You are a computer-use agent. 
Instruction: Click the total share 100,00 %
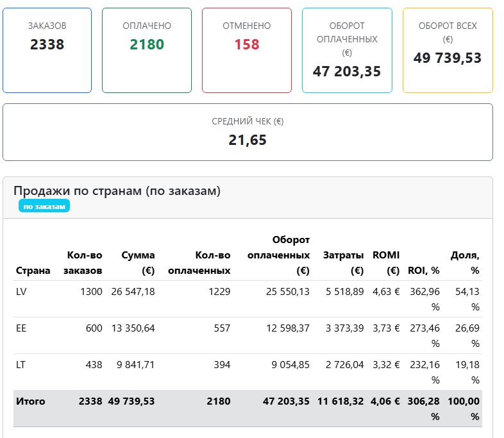(464, 409)
